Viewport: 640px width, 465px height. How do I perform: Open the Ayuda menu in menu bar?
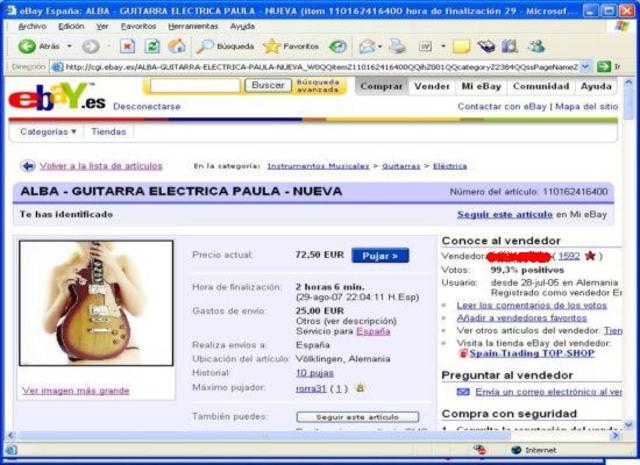[x=242, y=27]
